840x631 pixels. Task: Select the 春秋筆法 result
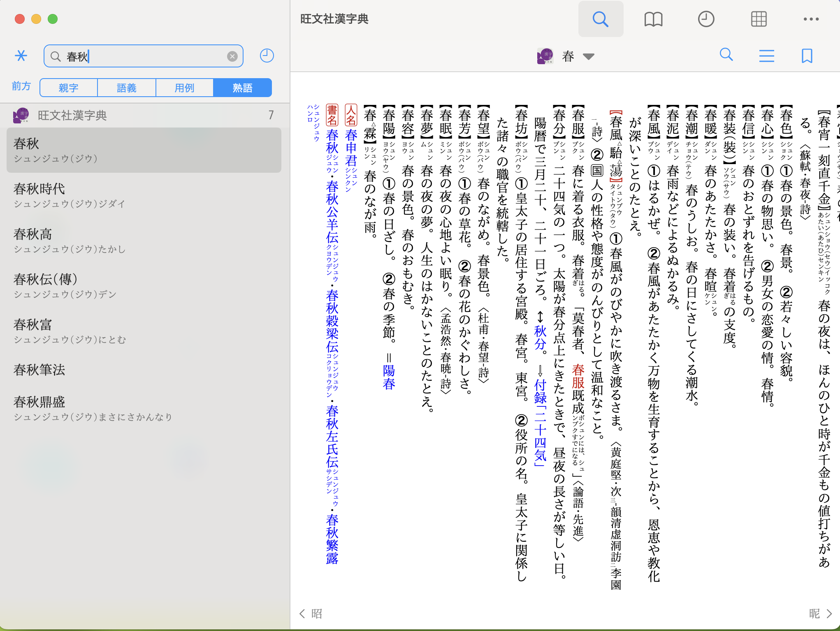[x=144, y=370]
